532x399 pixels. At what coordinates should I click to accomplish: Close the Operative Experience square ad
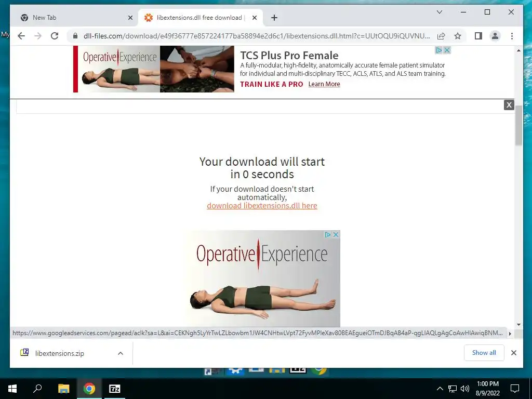tap(336, 234)
